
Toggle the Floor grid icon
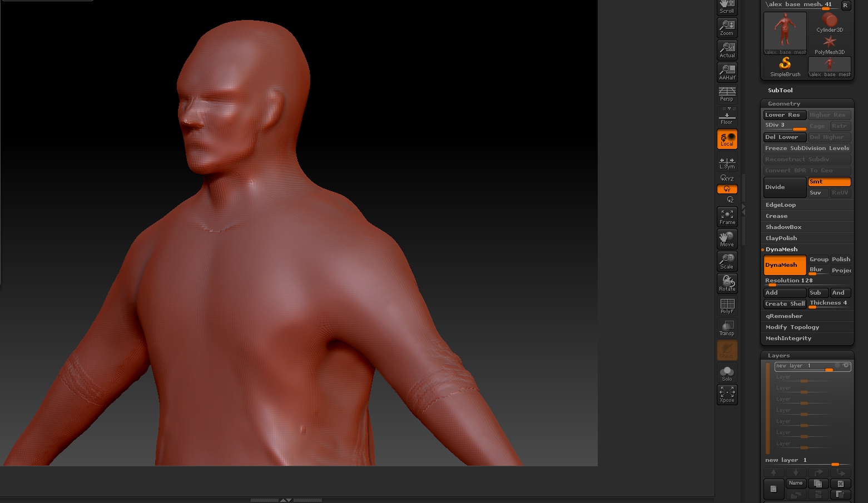tap(727, 114)
